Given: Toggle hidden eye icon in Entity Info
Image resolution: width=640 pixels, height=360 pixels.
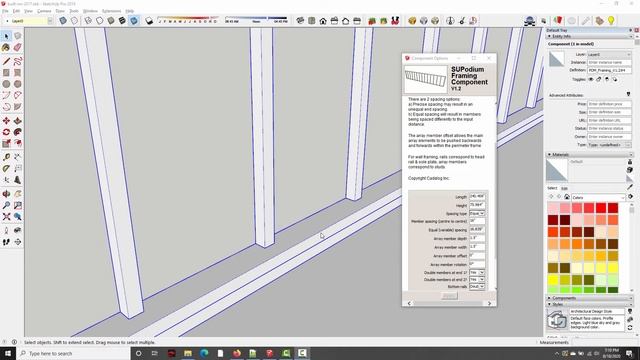Looking at the screenshot, I should pyautogui.click(x=591, y=79).
